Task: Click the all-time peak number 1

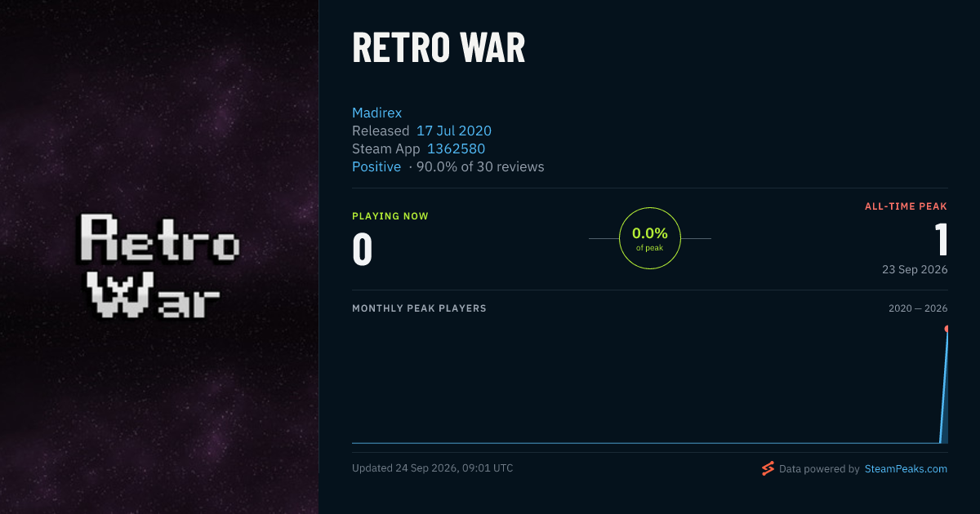Action: click(x=941, y=240)
